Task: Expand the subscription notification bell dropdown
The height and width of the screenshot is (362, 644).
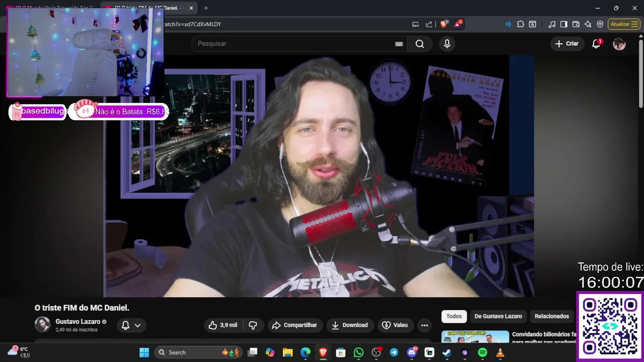Action: pos(132,325)
